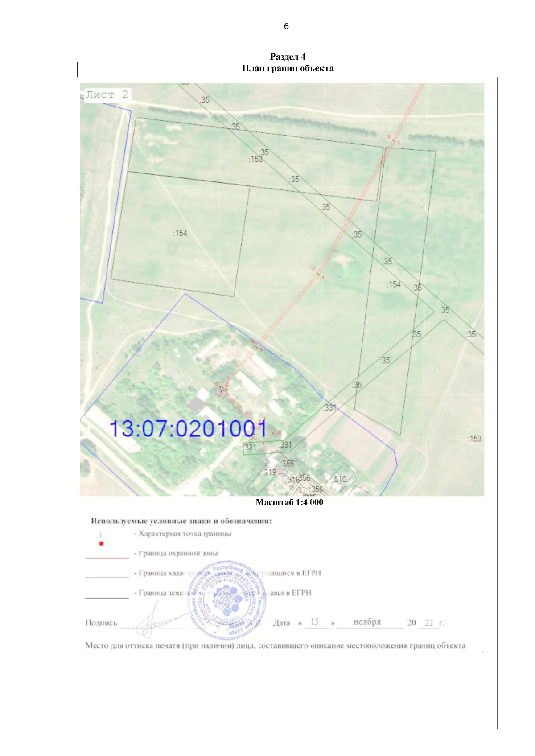Click the black land parcel line sample
Viewport: 535px width, 756px height.
pos(107,597)
